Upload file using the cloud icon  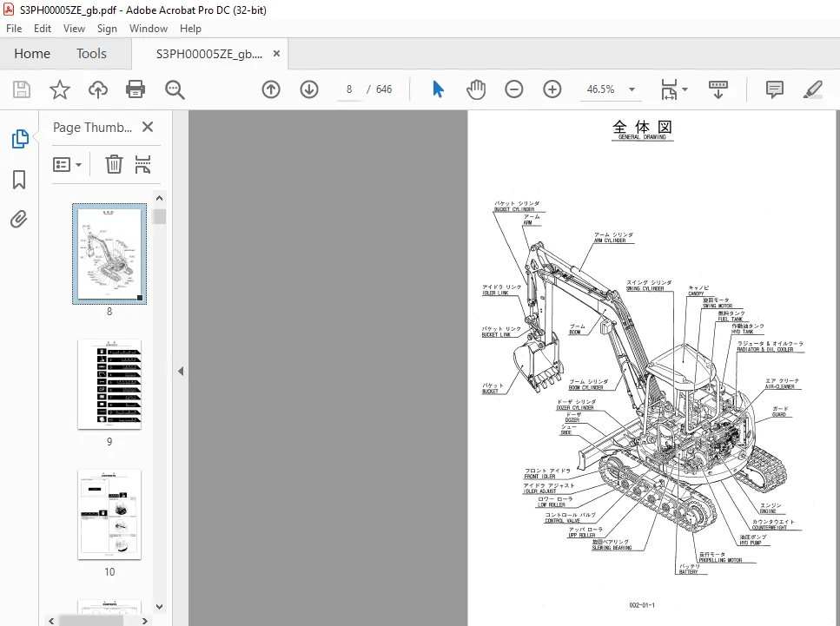click(x=98, y=89)
